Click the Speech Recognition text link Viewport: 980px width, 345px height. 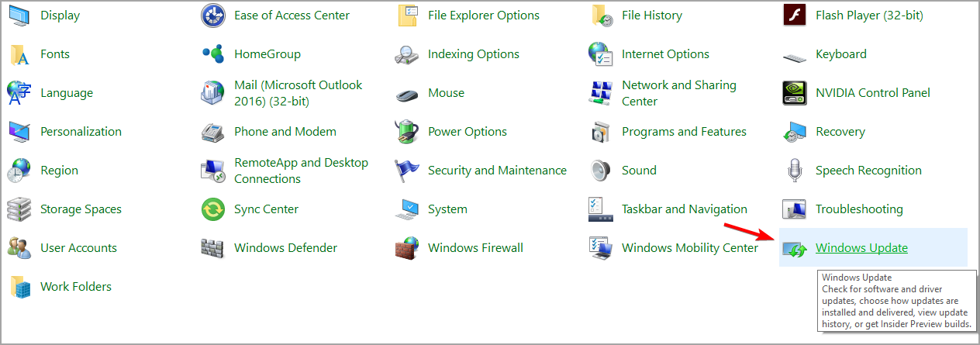868,171
